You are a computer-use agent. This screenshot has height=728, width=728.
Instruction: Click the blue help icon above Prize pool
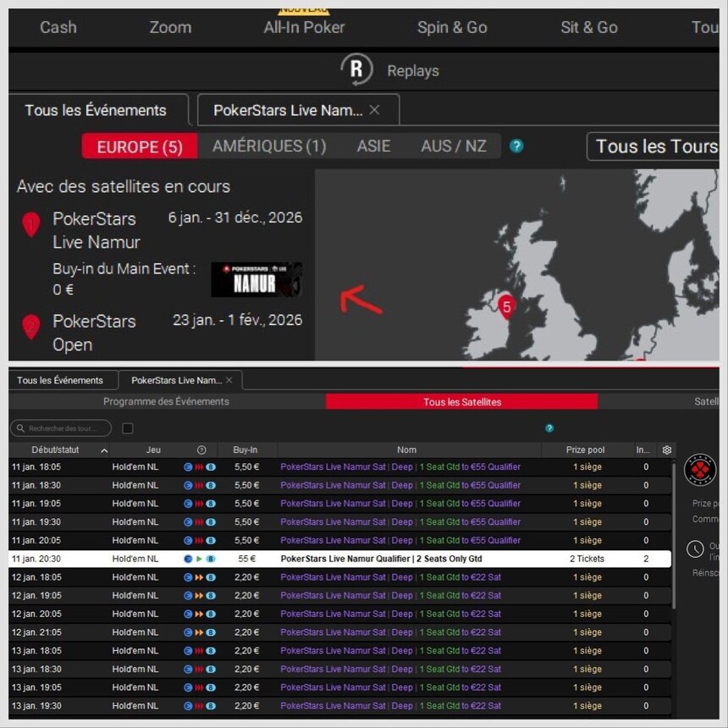click(x=549, y=428)
